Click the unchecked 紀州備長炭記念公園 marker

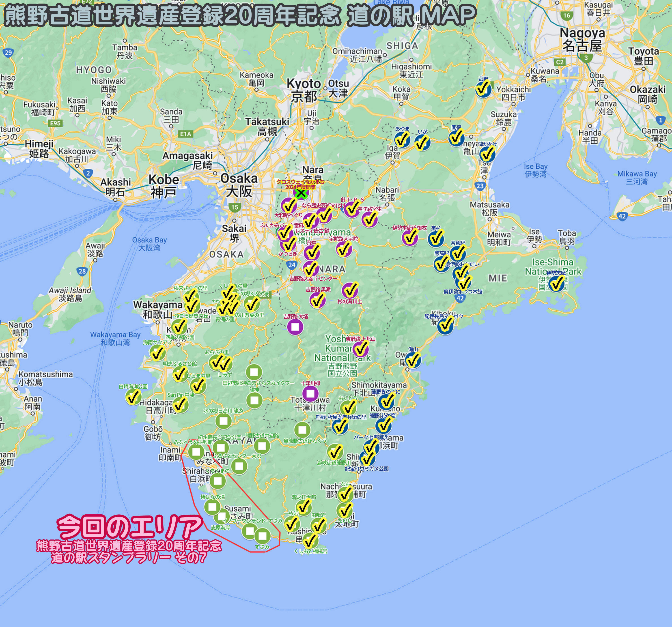(220, 448)
